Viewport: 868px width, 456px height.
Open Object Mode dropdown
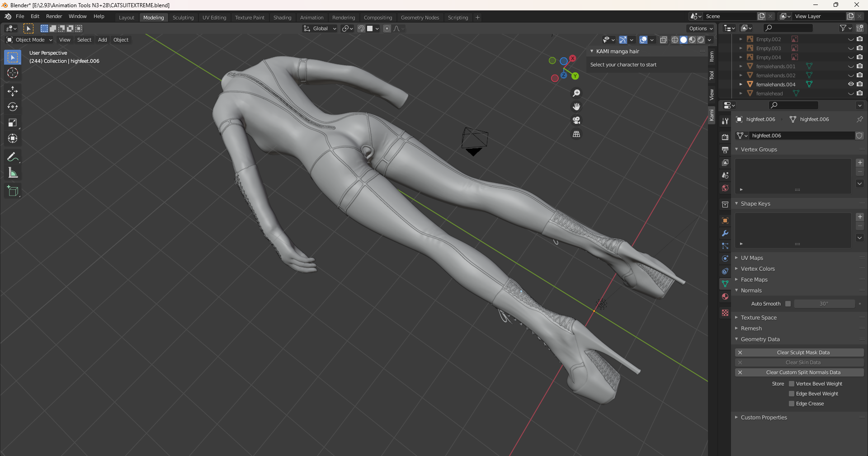(29, 40)
